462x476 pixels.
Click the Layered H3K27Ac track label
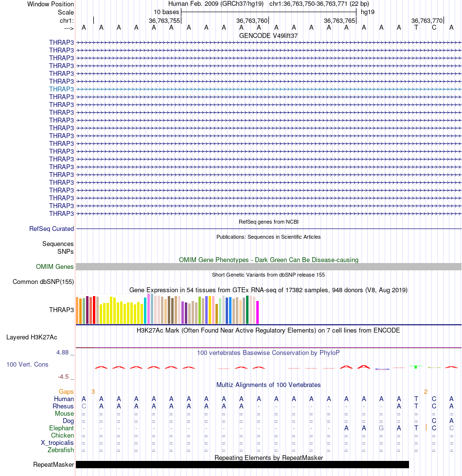tap(32, 337)
